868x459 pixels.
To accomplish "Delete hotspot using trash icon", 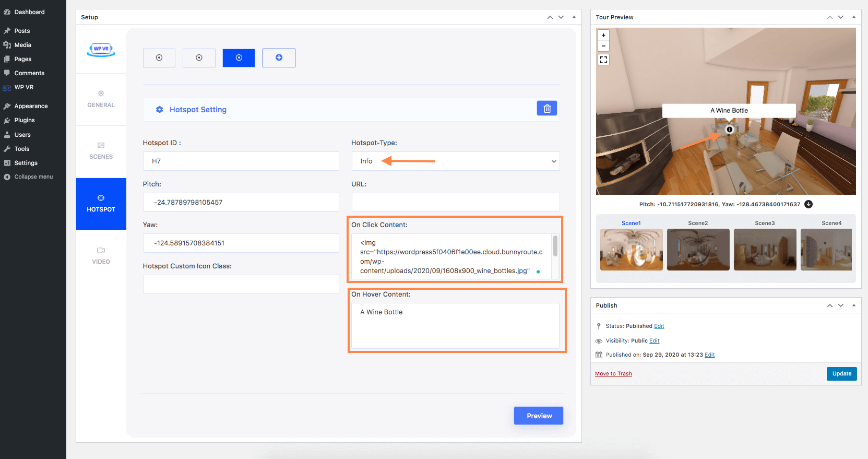I will coord(546,109).
